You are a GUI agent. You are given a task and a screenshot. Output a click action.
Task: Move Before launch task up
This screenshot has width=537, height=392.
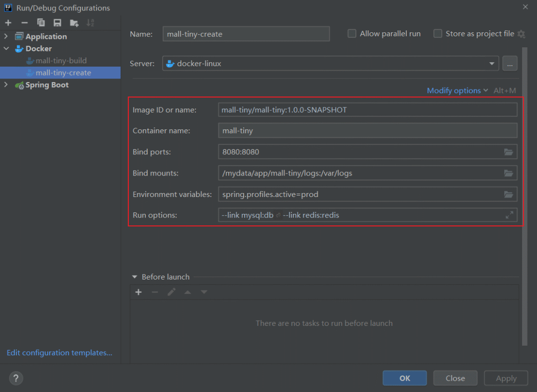click(187, 292)
